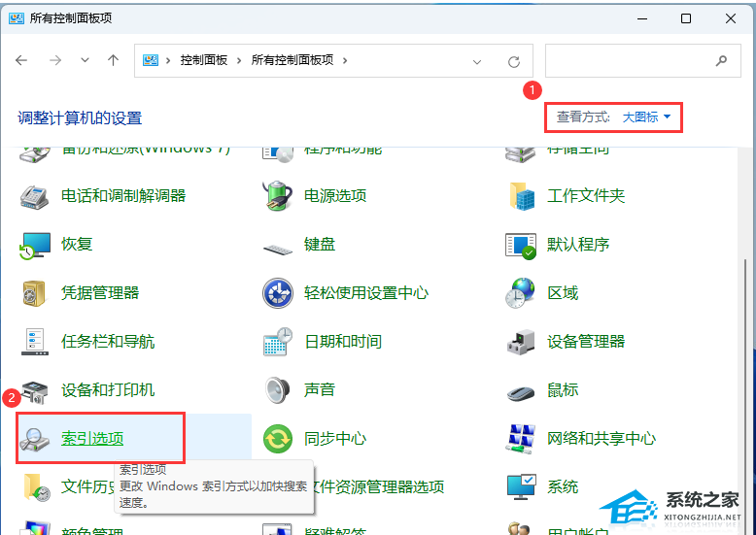Open the recent locations chevron
This screenshot has width=756, height=535.
pos(86,60)
